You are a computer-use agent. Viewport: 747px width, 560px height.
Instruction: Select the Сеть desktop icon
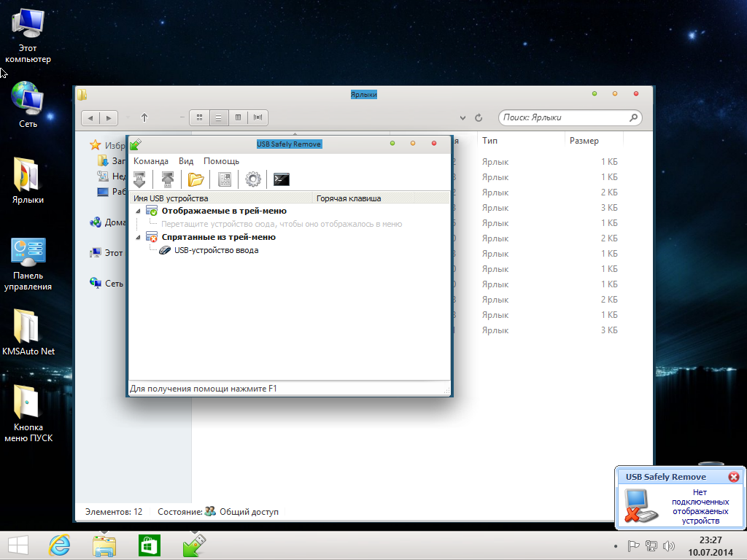click(x=28, y=104)
